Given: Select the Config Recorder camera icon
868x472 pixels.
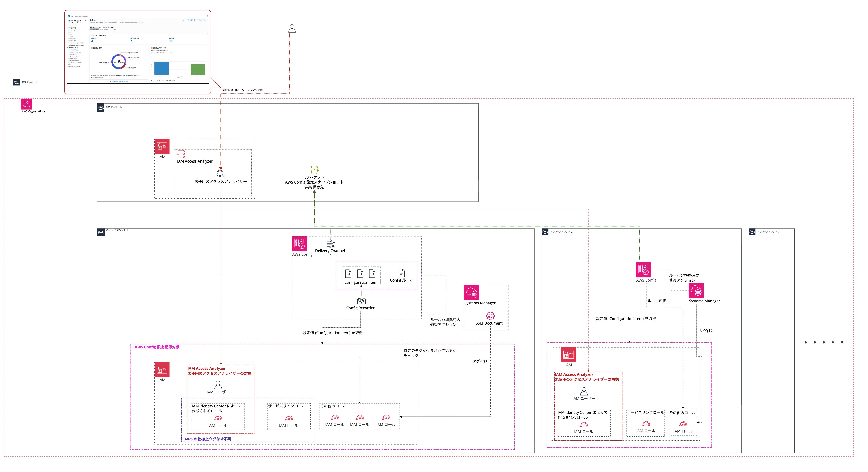Looking at the screenshot, I should (361, 301).
